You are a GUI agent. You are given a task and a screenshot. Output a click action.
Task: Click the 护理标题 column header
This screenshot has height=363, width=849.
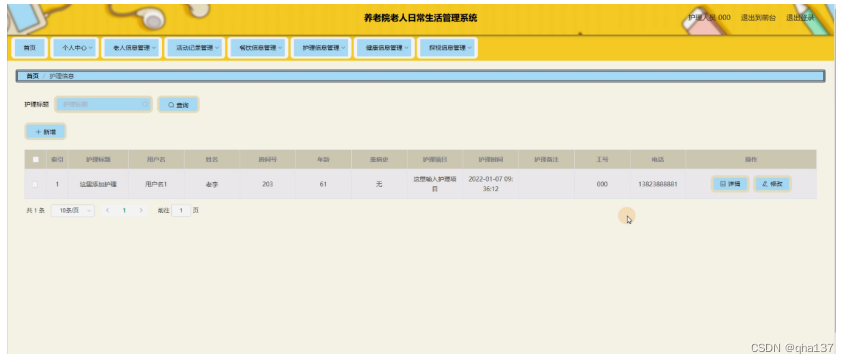(98, 160)
